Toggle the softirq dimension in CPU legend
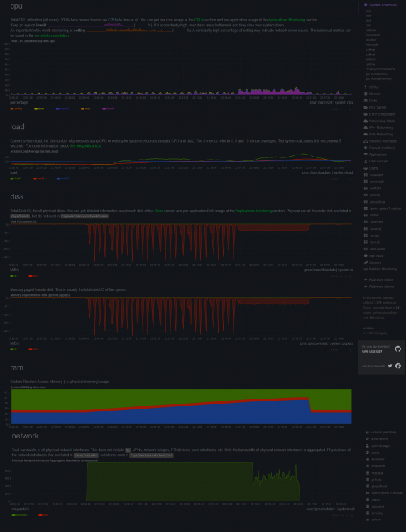This screenshot has height=532, width=406. coord(18,109)
